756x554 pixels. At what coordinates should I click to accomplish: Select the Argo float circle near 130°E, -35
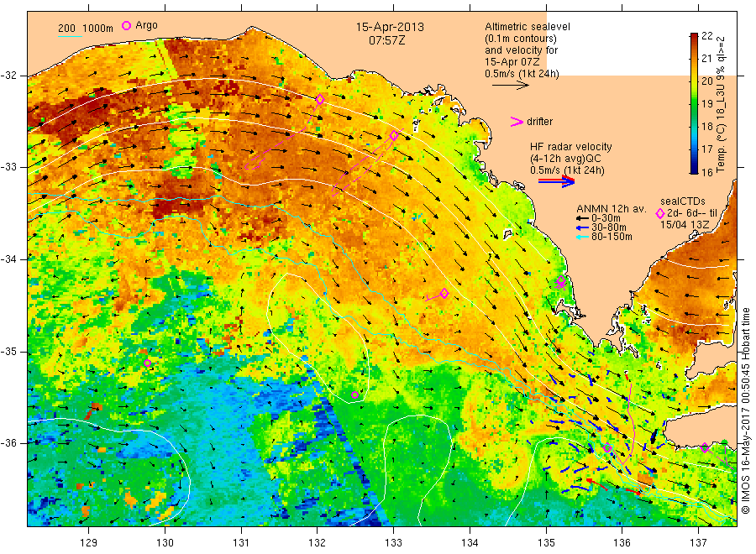click(x=148, y=363)
